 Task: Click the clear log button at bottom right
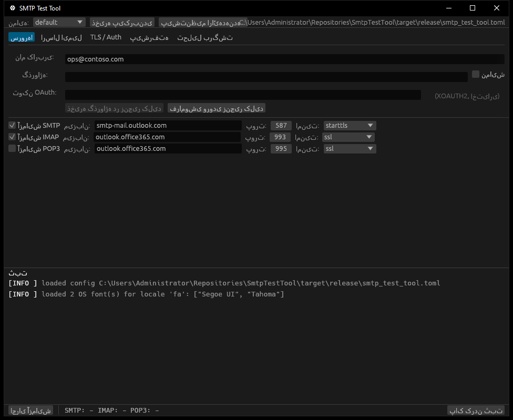pyautogui.click(x=476, y=410)
